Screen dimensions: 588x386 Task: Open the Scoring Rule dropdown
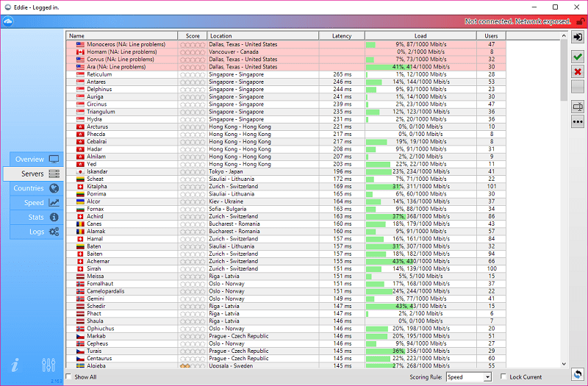468,377
